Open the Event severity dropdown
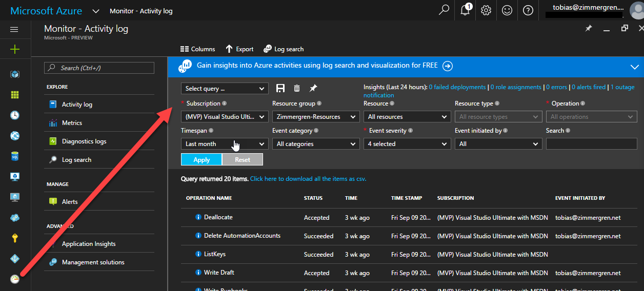This screenshot has width=644, height=291. [407, 144]
